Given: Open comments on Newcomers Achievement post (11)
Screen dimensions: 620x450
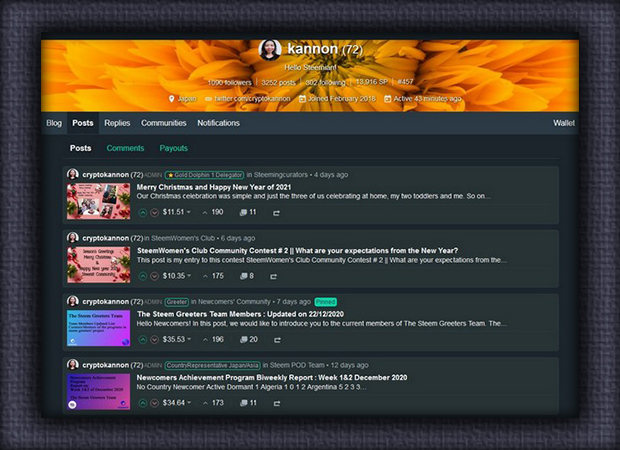Looking at the screenshot, I should 248,403.
